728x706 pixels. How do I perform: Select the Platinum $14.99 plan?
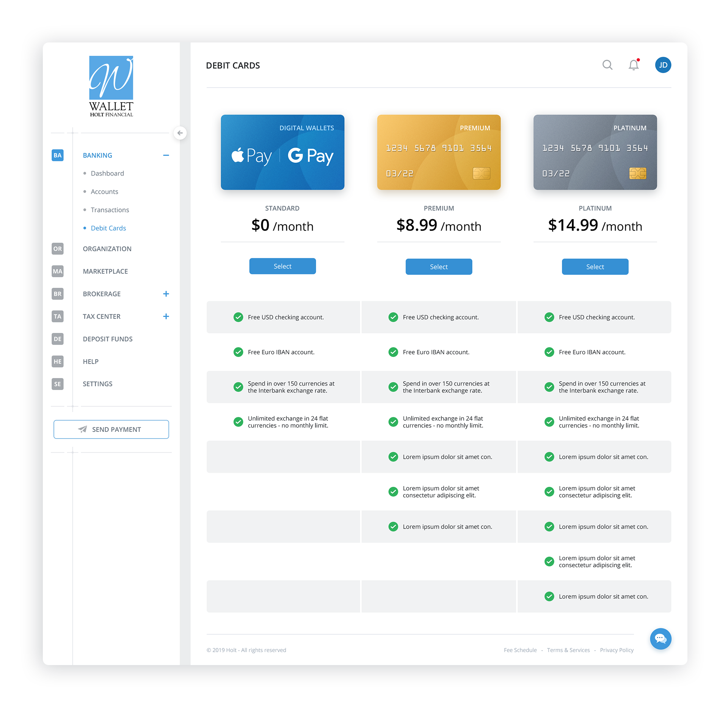pyautogui.click(x=595, y=267)
